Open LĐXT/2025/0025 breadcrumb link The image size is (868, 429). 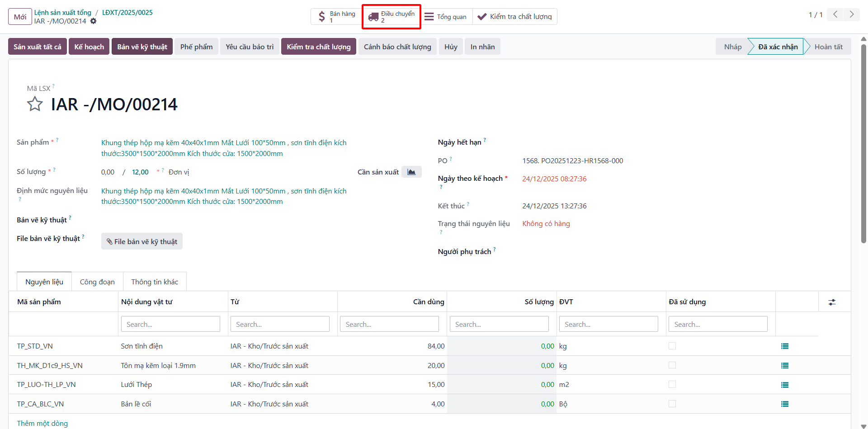(127, 13)
